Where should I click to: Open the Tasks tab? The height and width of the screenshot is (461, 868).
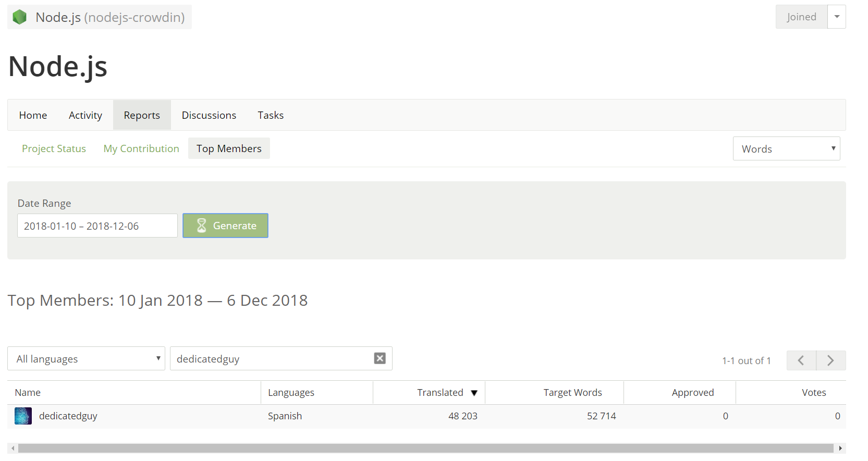click(x=271, y=115)
